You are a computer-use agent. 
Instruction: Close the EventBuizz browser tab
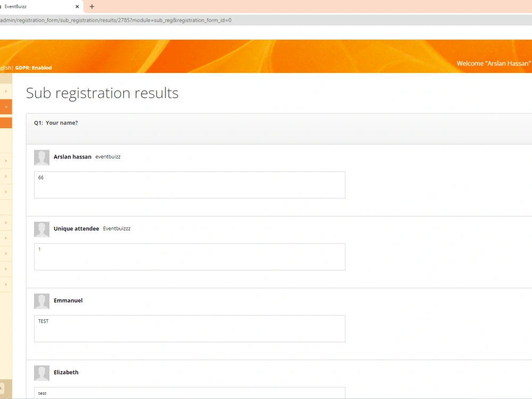(77, 6)
